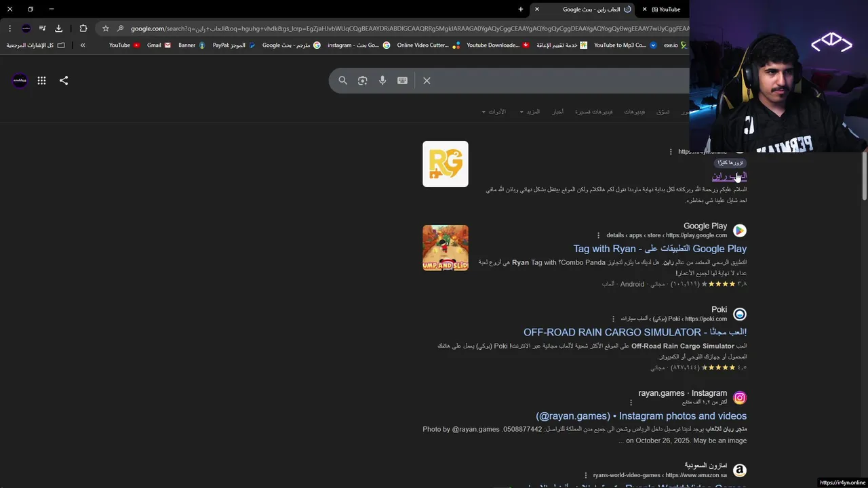
Task: Click the address bar URL
Action: (x=410, y=28)
